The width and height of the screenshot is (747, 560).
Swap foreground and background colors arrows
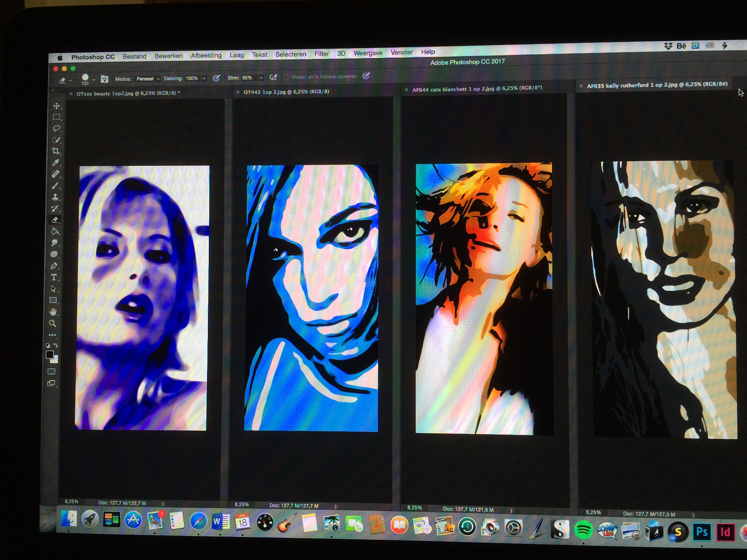click(x=56, y=345)
